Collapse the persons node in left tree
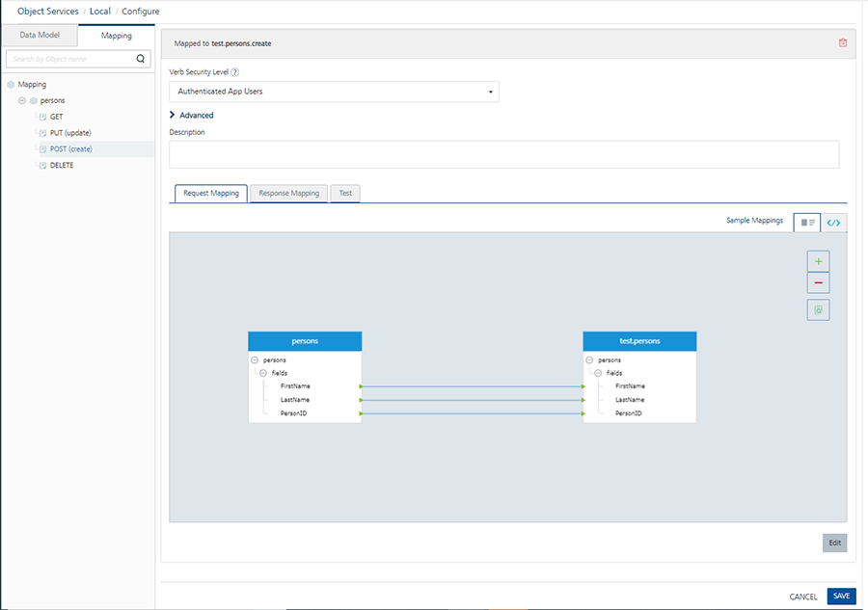This screenshot has height=610, width=868. [22, 100]
